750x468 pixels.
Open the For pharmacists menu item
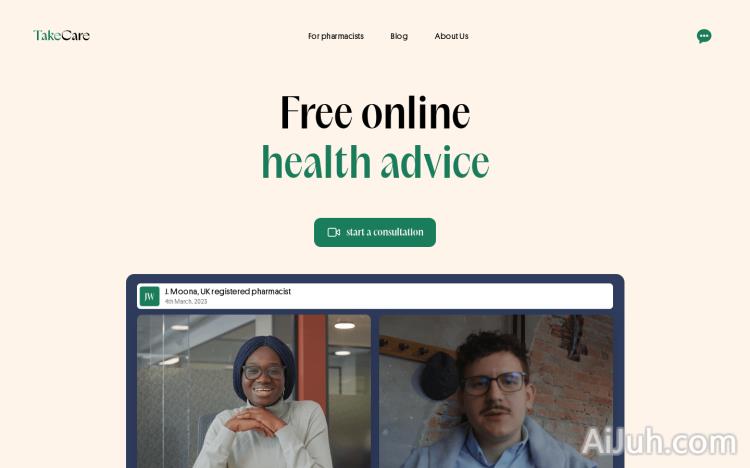click(336, 36)
